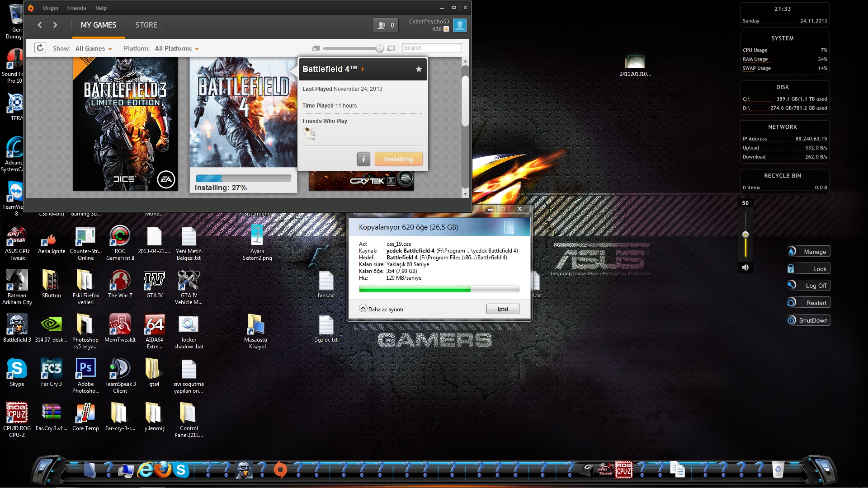The image size is (868, 488).
Task: Open the gta4 folder on desktop
Action: tap(154, 373)
